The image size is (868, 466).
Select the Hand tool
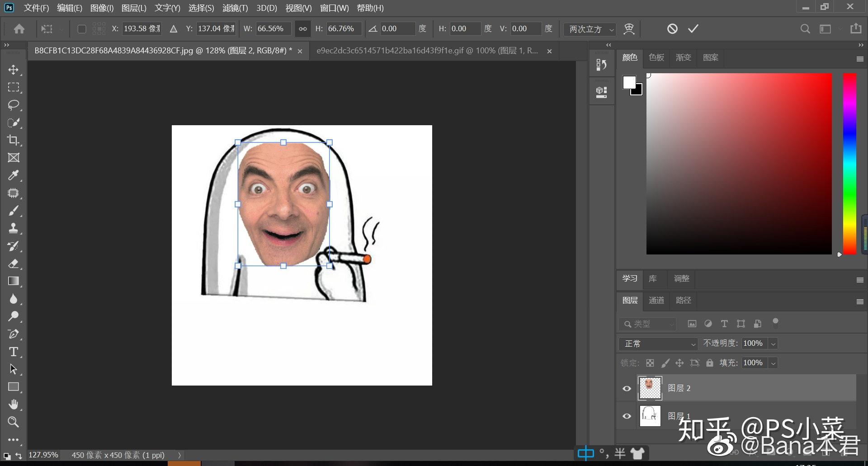coord(14,405)
